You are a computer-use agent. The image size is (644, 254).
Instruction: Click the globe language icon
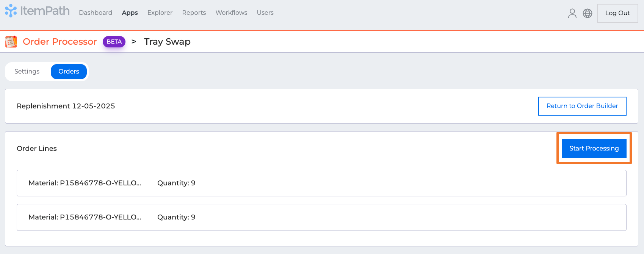point(587,13)
